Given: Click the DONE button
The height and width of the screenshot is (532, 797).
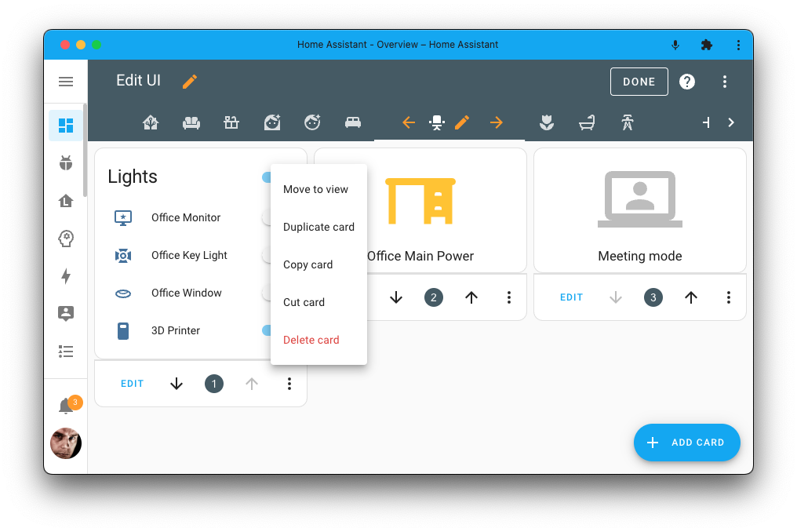Looking at the screenshot, I should coord(639,81).
